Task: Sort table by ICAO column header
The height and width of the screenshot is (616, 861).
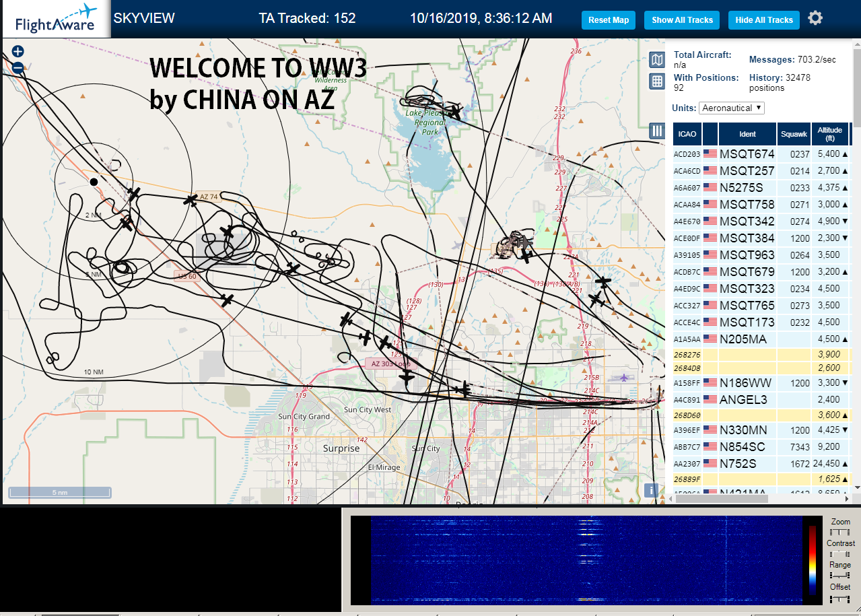Action: click(687, 134)
